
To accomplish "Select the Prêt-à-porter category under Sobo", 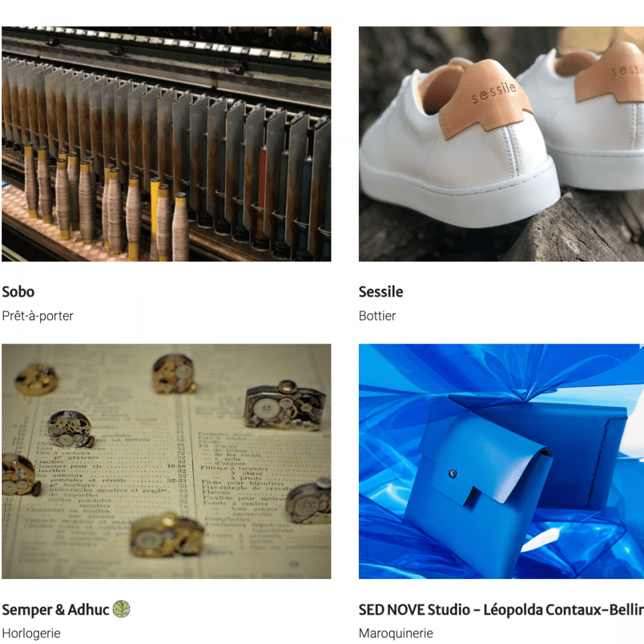I will point(38,316).
